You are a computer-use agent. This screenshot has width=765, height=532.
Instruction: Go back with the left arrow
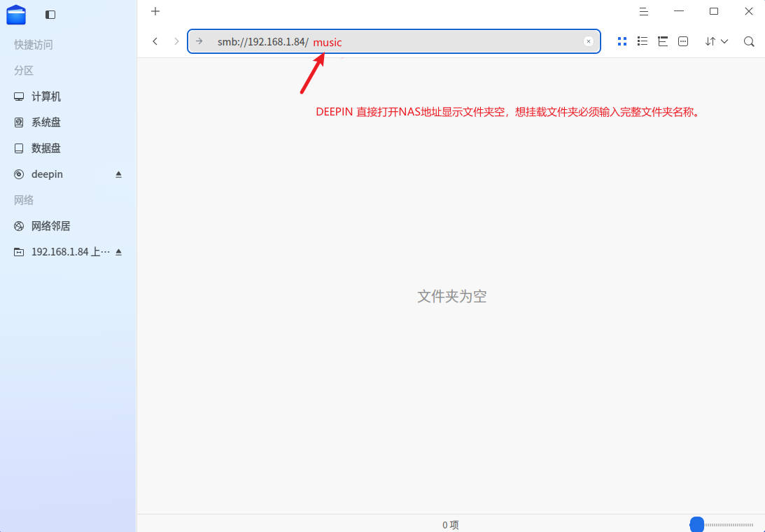(155, 41)
